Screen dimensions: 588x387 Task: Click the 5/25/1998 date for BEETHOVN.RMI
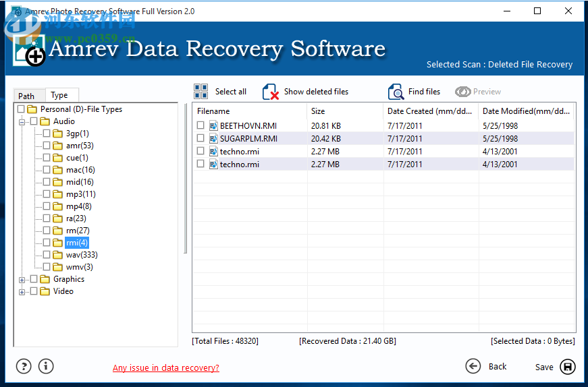pyautogui.click(x=500, y=126)
